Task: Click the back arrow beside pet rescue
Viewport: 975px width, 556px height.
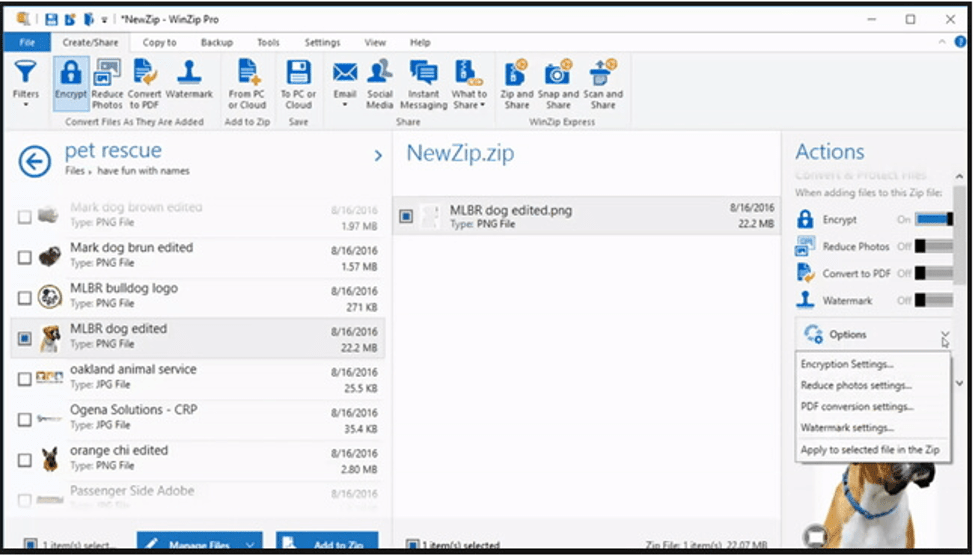Action: coord(35,161)
